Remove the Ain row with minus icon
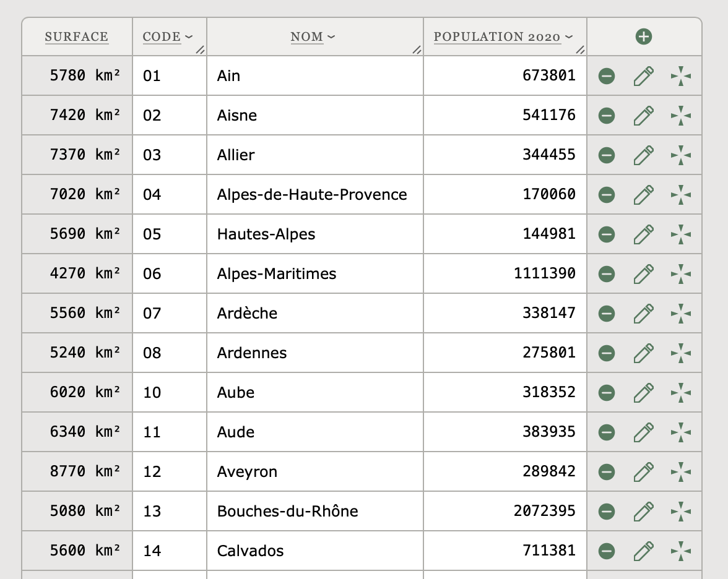The width and height of the screenshot is (728, 579). pos(607,76)
